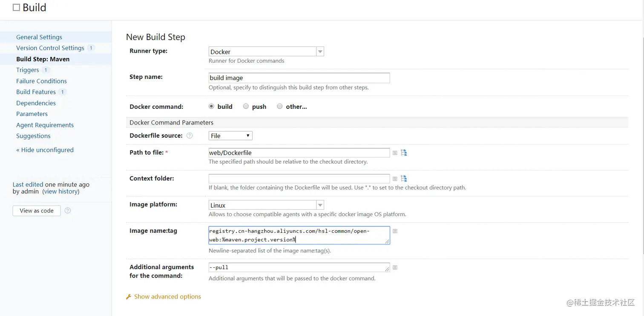Open Build Features in the sidebar
This screenshot has height=316, width=644.
(x=36, y=92)
